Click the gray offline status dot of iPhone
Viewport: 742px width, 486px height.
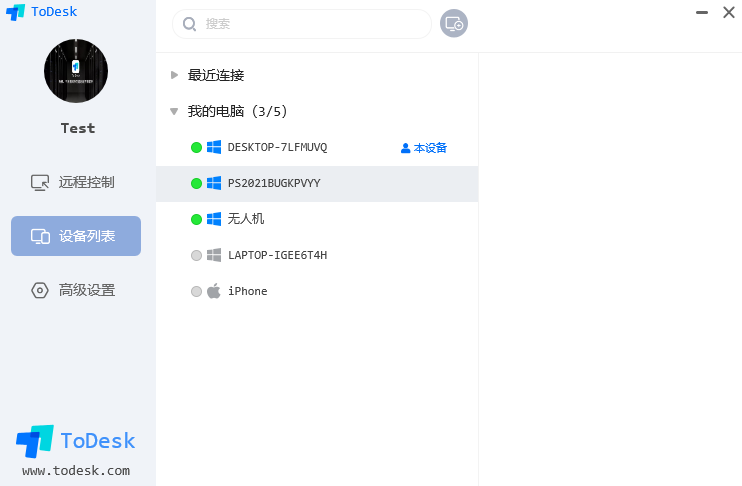[196, 292]
